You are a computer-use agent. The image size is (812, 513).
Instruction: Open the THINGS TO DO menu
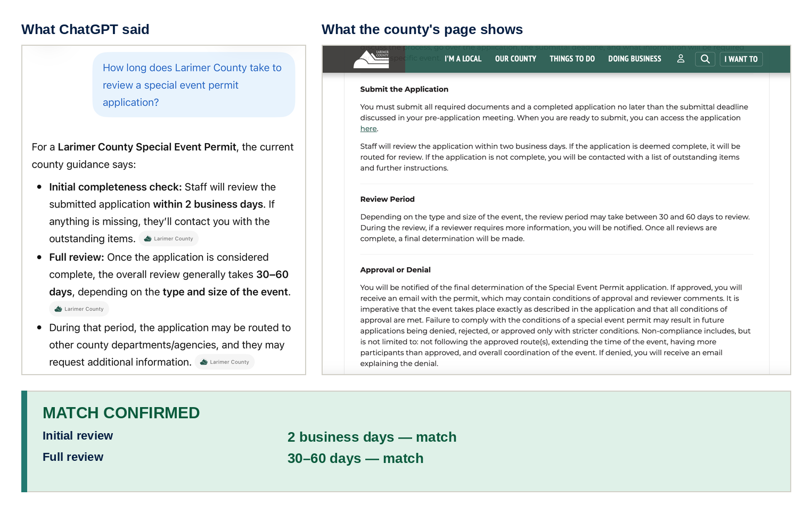(x=572, y=59)
